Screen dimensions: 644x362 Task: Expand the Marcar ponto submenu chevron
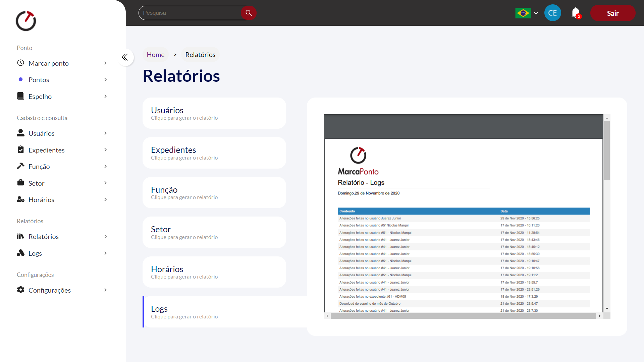pyautogui.click(x=106, y=63)
